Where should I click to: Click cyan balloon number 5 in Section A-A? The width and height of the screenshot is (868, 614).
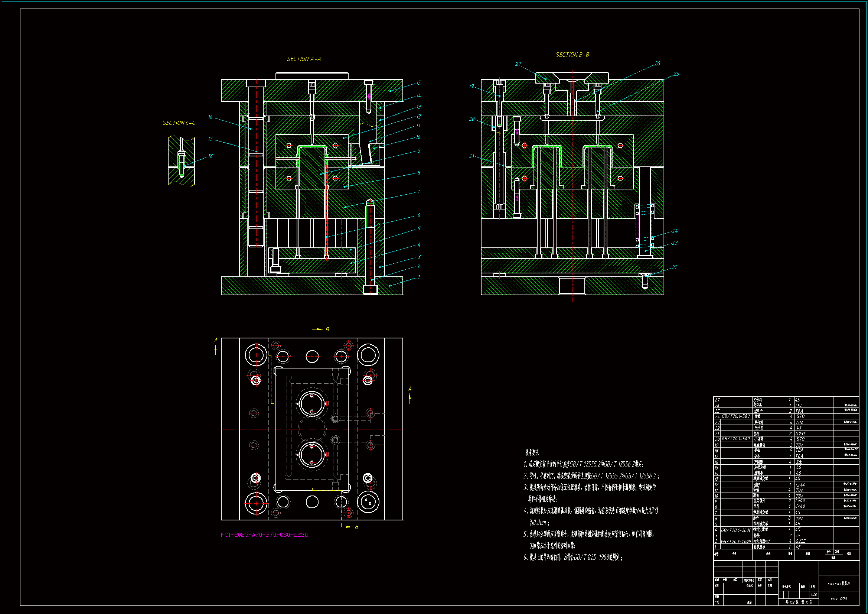click(x=419, y=229)
